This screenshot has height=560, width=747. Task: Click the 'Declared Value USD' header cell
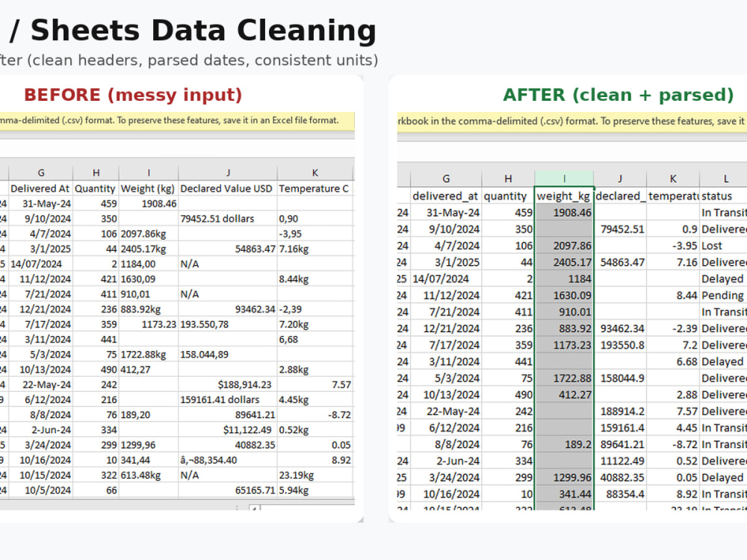coord(228,189)
